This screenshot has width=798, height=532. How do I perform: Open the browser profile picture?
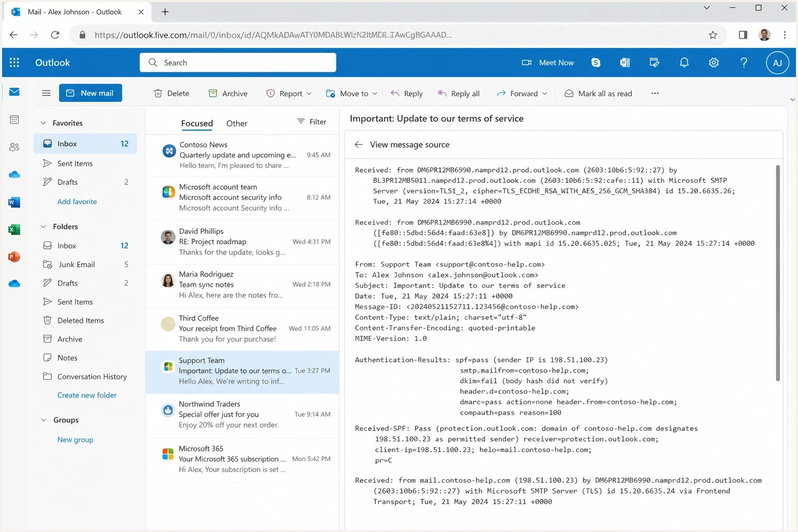(x=764, y=35)
